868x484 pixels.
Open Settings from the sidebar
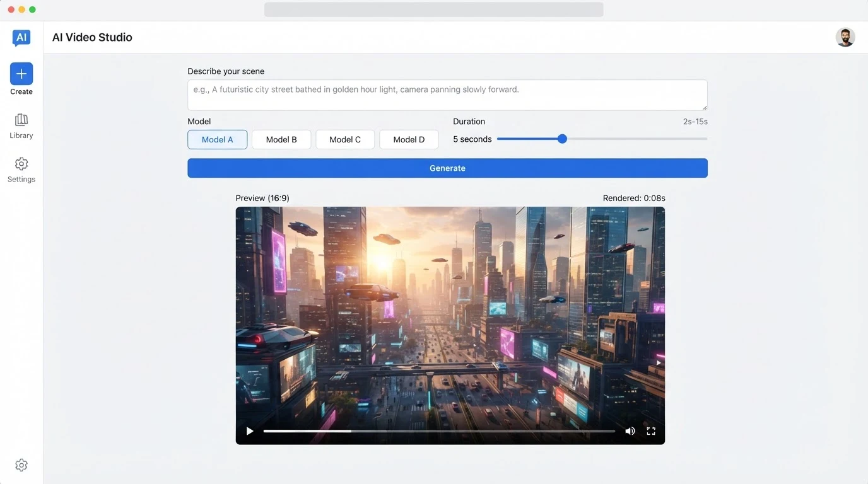[21, 170]
